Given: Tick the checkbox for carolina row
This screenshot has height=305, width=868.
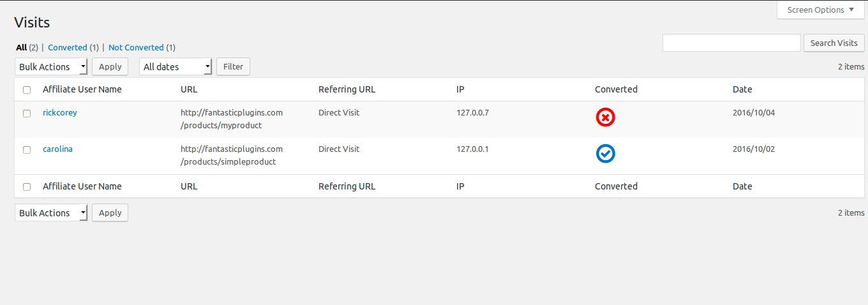Looking at the screenshot, I should [27, 150].
